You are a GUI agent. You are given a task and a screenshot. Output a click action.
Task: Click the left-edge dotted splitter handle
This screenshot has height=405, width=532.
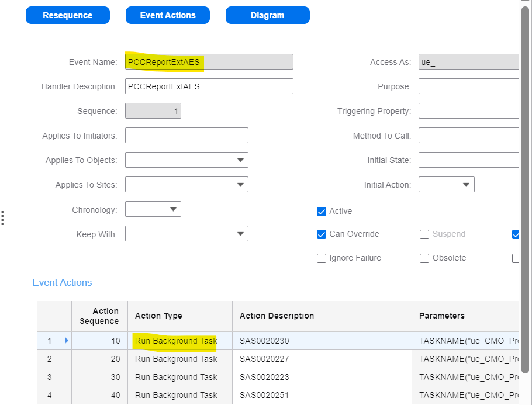coord(2,218)
